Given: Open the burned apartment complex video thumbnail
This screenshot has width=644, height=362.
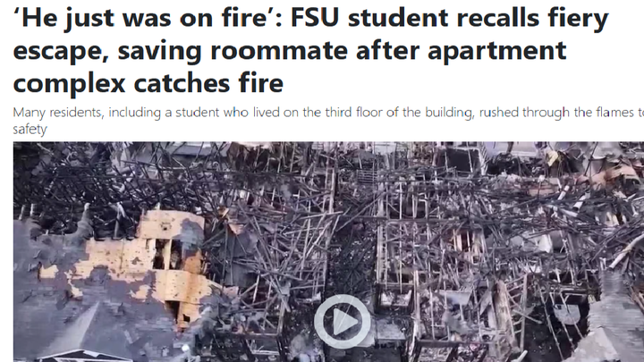Looking at the screenshot, I should (x=328, y=251).
